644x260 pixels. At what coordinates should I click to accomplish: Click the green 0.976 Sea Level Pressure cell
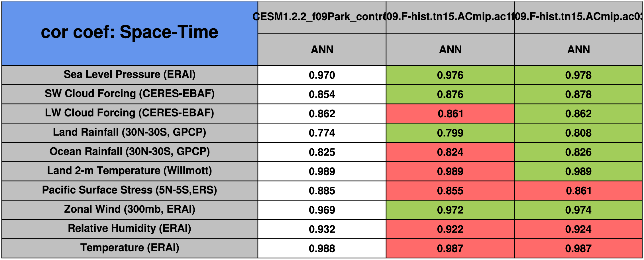pos(450,75)
